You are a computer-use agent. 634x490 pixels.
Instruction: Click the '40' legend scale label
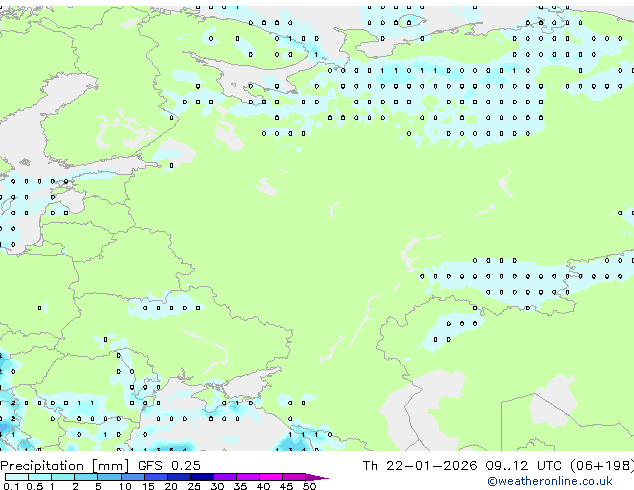(x=263, y=486)
